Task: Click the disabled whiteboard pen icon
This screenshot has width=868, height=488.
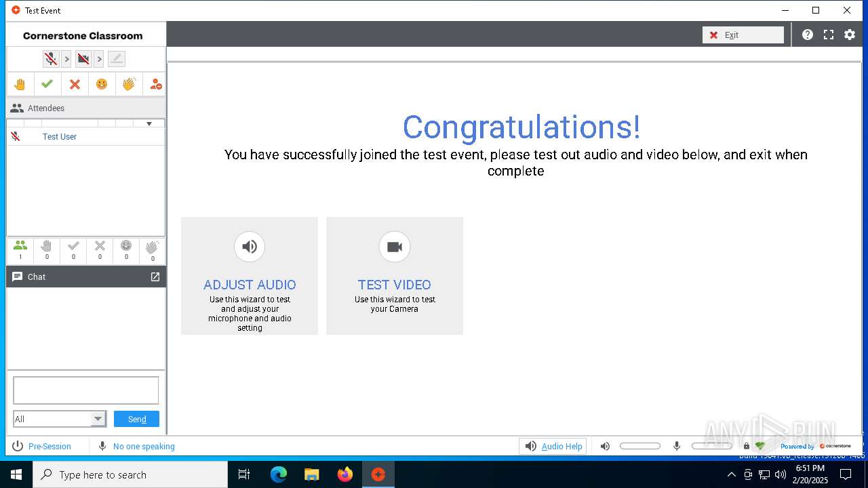Action: point(117,59)
